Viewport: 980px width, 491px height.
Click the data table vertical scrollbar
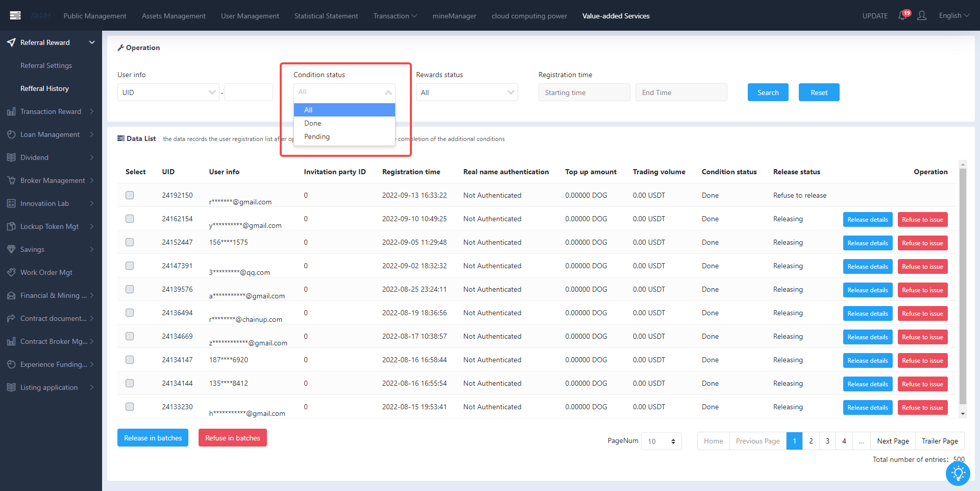[x=963, y=286]
